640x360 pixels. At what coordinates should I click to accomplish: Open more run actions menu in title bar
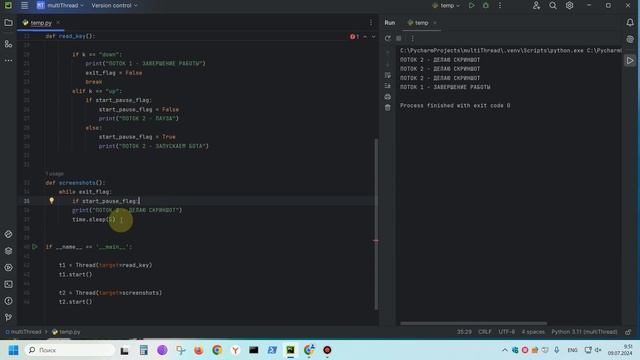click(x=500, y=5)
